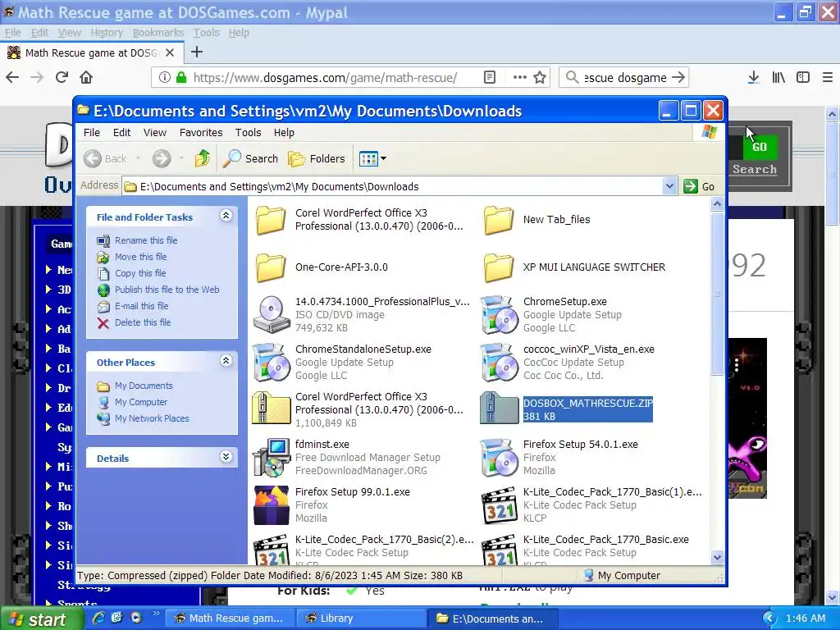
Task: Open the browser Library icon
Action: pyautogui.click(x=778, y=77)
